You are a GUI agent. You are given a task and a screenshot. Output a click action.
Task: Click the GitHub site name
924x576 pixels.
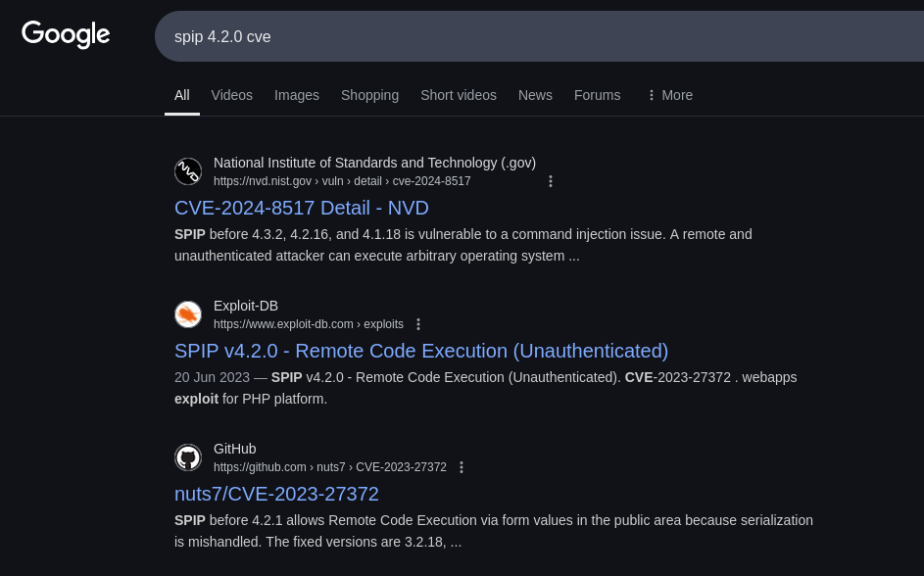click(234, 450)
